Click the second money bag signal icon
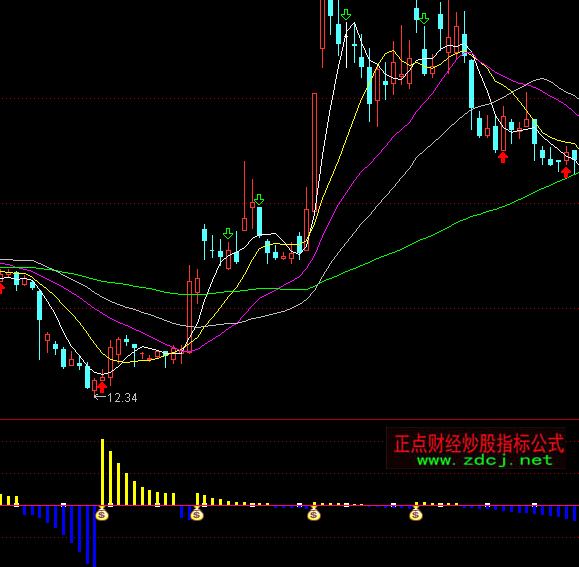 point(197,514)
